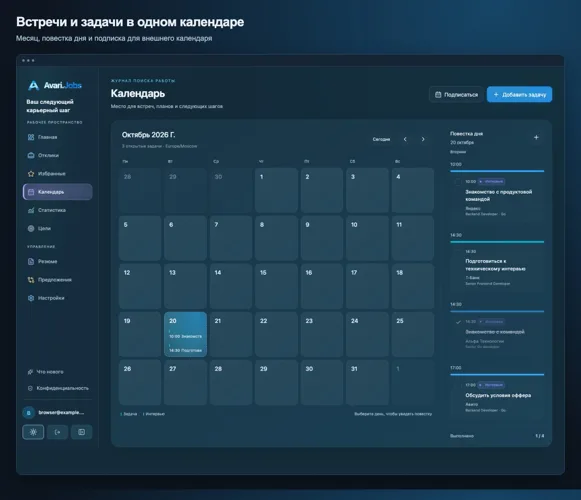Uncheck the completed Знакомство с командой task
The height and width of the screenshot is (500, 581).
click(x=458, y=322)
